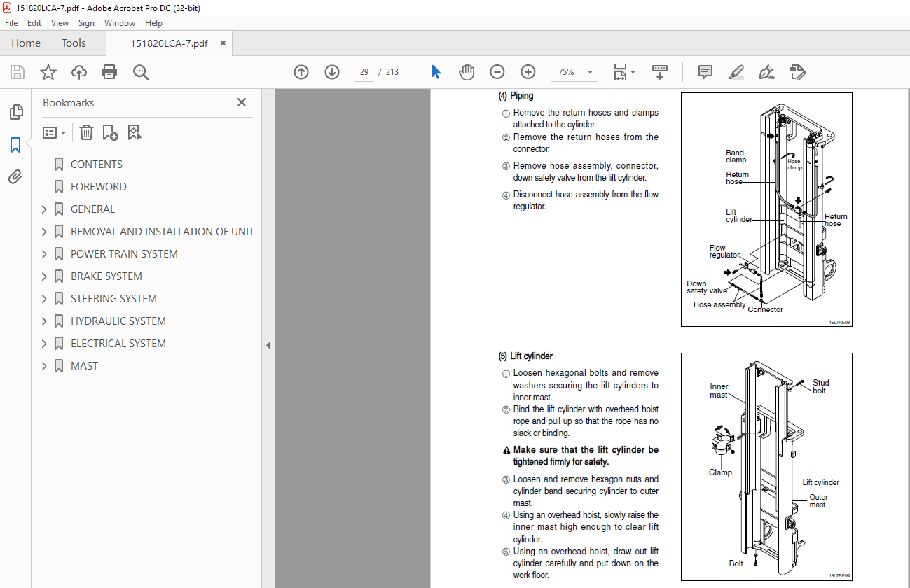Close the 151820LCA-7.pdf tab
This screenshot has width=910, height=588.
[223, 43]
